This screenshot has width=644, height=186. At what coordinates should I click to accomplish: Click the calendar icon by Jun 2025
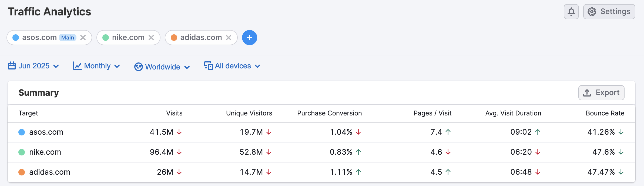[x=12, y=66]
